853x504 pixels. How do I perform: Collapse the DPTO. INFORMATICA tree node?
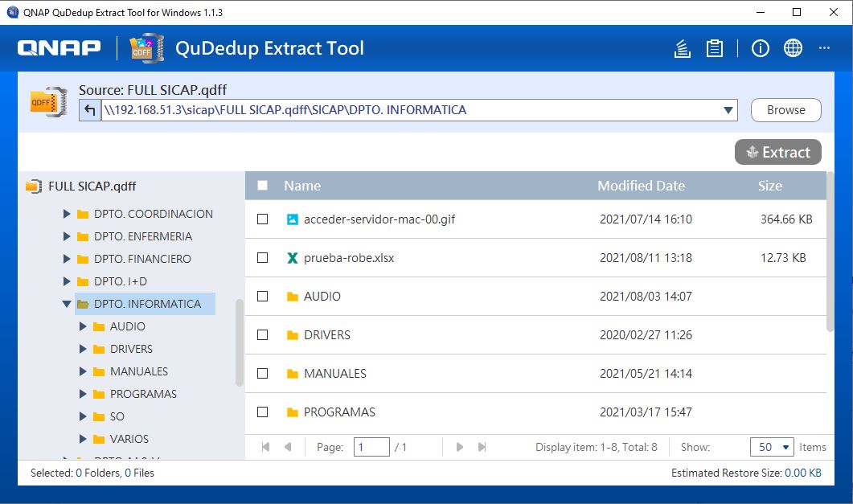tap(67, 305)
